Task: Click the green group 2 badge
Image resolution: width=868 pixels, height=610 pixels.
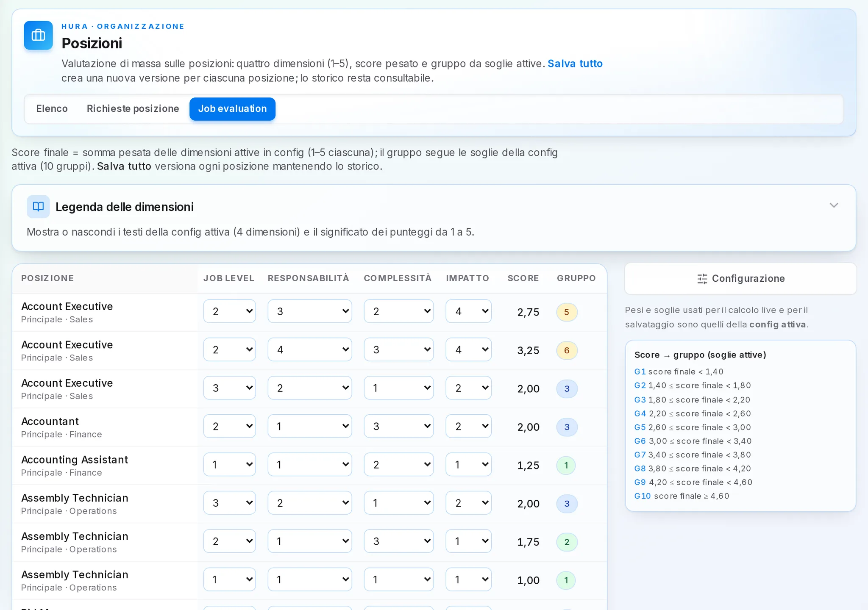Action: click(x=567, y=542)
